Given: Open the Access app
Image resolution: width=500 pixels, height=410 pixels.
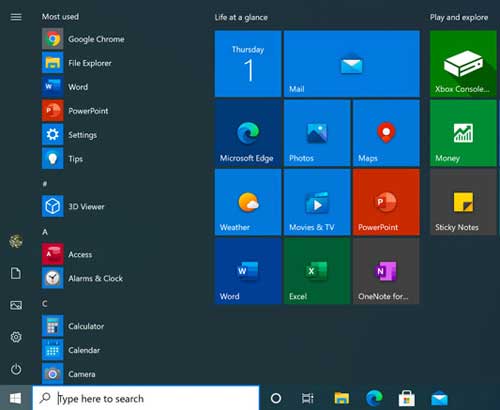Looking at the screenshot, I should pyautogui.click(x=67, y=254).
